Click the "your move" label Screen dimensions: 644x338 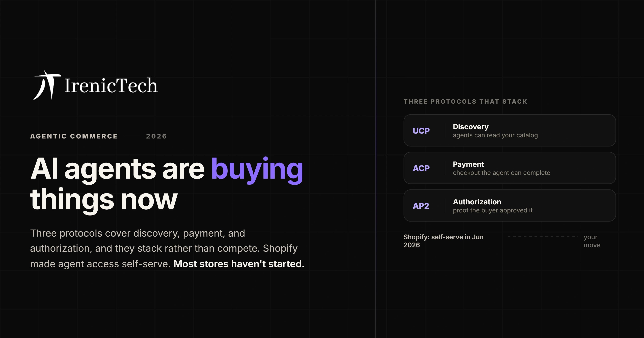(x=592, y=241)
